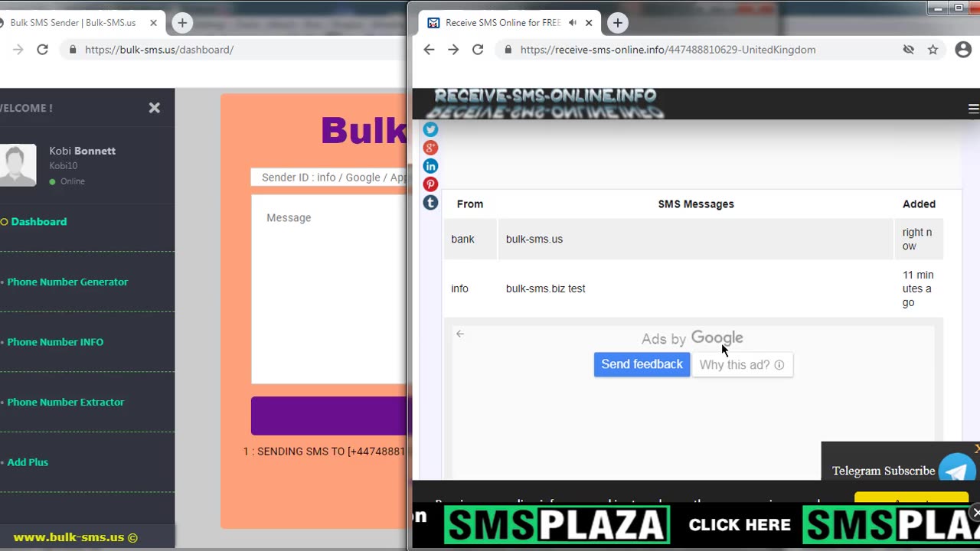Open Dashboard in the sidebar
This screenshot has height=551, width=980.
click(38, 222)
